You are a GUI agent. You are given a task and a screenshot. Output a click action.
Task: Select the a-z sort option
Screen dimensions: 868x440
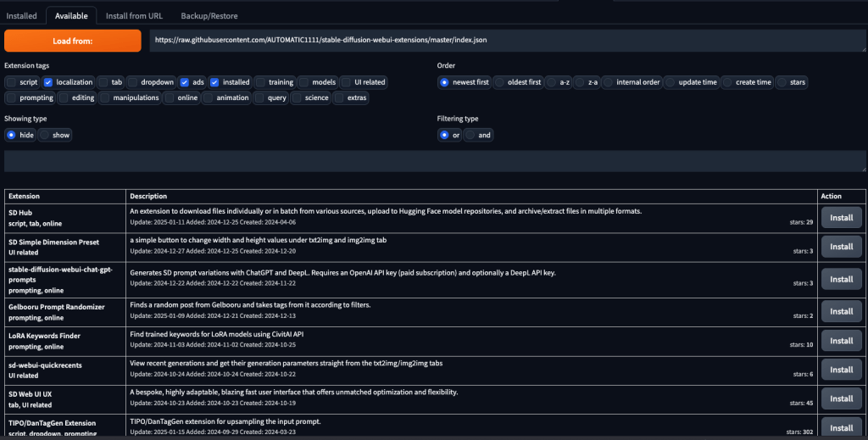point(551,82)
